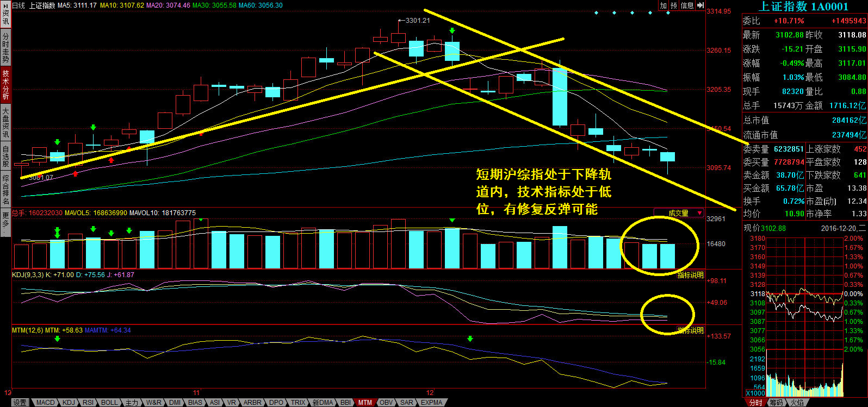The height and width of the screenshot is (407, 868).
Task: Open the 成交量 indicator dropdown
Action: [x=679, y=213]
